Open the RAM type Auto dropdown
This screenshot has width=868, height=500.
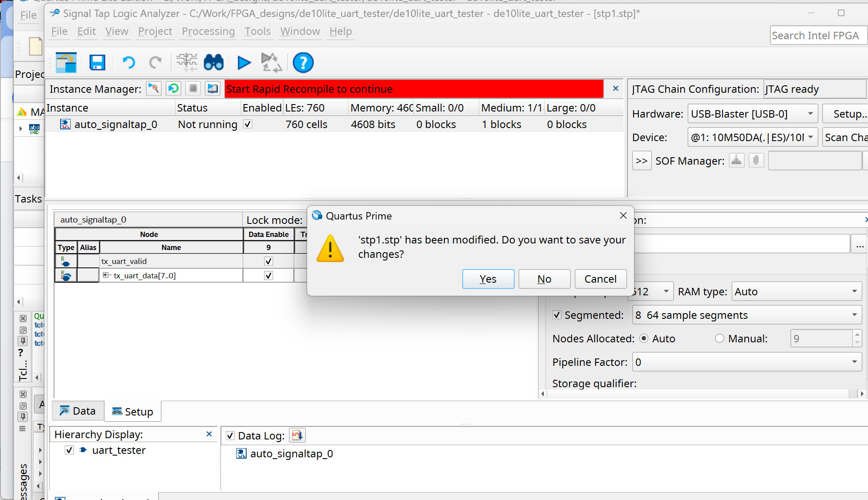796,291
